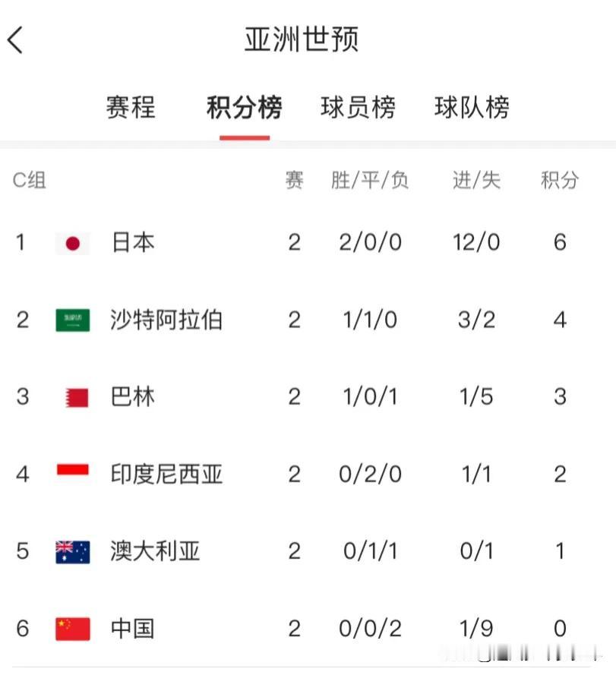This screenshot has width=616, height=675.
Task: Tap the Australia flag icon
Action: click(x=72, y=552)
